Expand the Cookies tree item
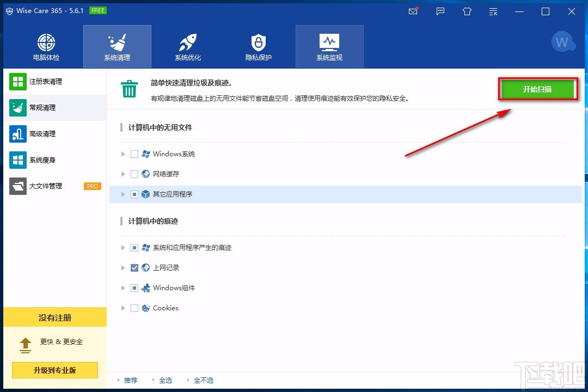The image size is (588, 392). tap(123, 308)
